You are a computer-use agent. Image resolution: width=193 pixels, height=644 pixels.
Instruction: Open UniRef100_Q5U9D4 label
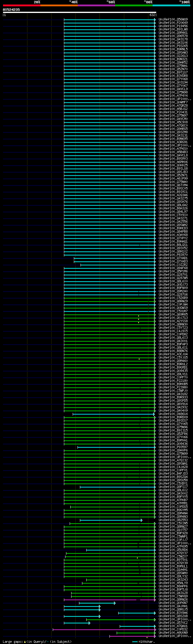[173, 550]
